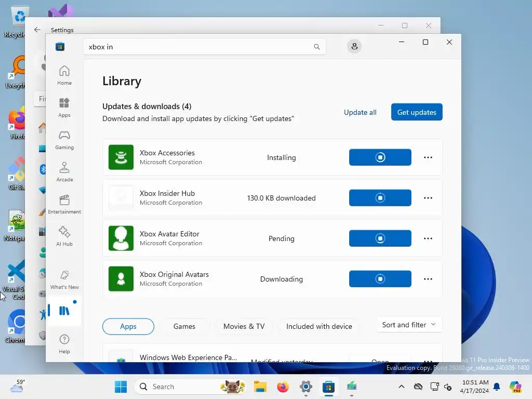Viewport: 532px width, 399px height.
Task: Open AI Hub in Store sidebar
Action: pyautogui.click(x=64, y=236)
